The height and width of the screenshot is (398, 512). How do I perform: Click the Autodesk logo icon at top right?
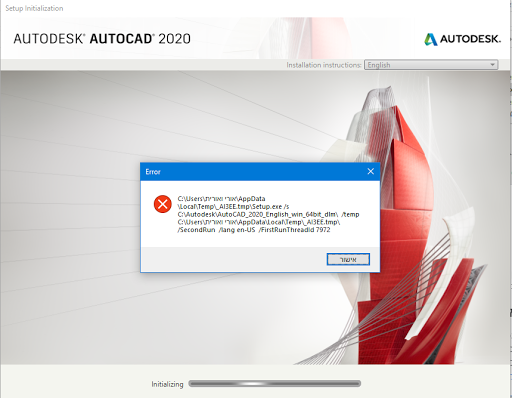click(x=431, y=39)
